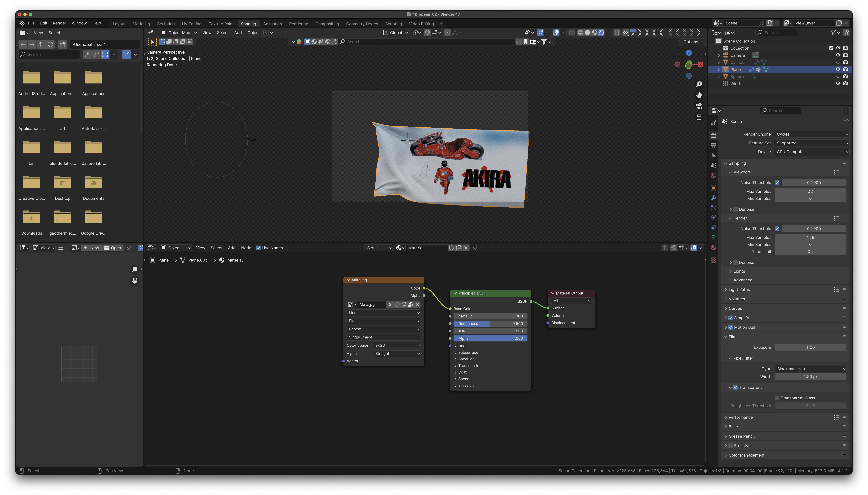Switch the viewport to material preview shading
Image resolution: width=868 pixels, height=495 pixels.
594,33
